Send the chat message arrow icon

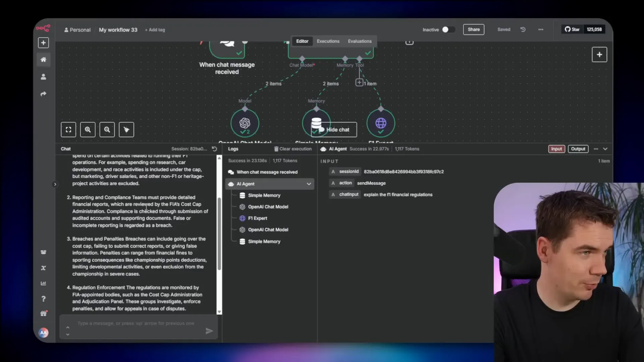tap(209, 331)
